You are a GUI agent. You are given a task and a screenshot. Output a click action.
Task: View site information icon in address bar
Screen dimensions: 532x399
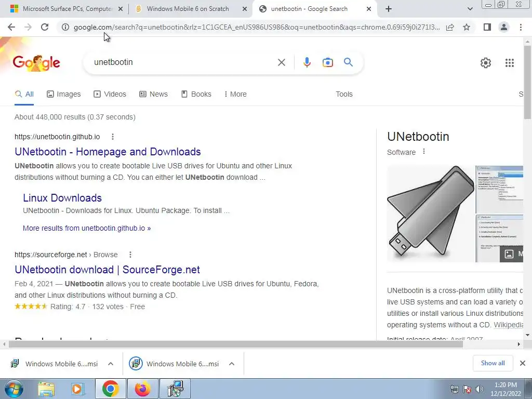pyautogui.click(x=65, y=27)
